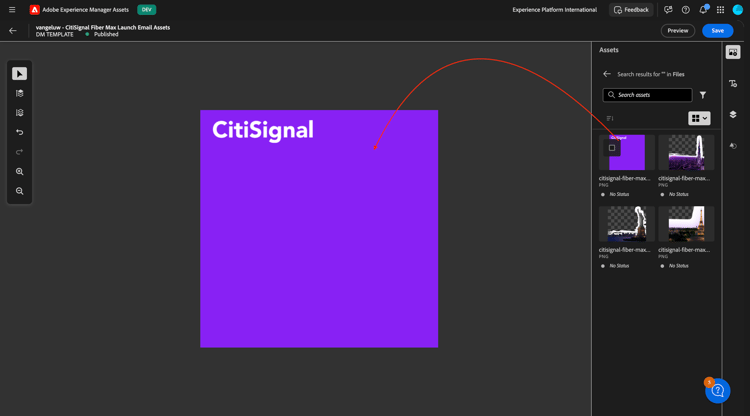Open the filter for asset search
This screenshot has width=750, height=416.
(703, 95)
